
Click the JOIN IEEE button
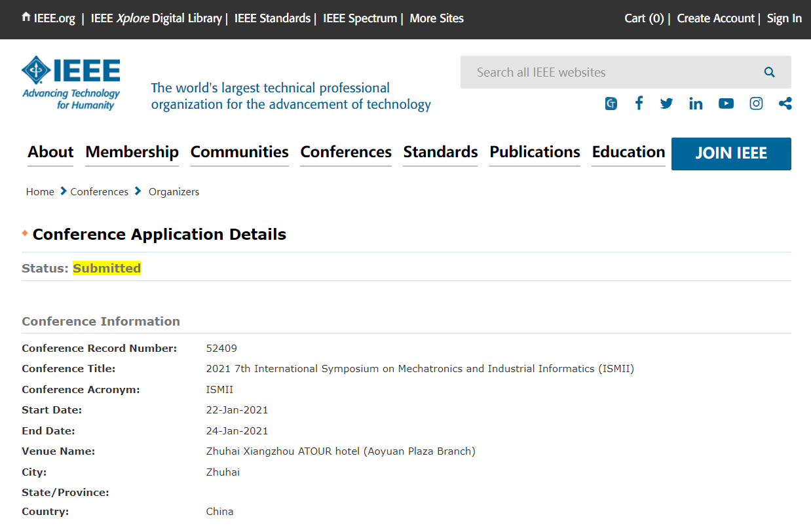731,153
